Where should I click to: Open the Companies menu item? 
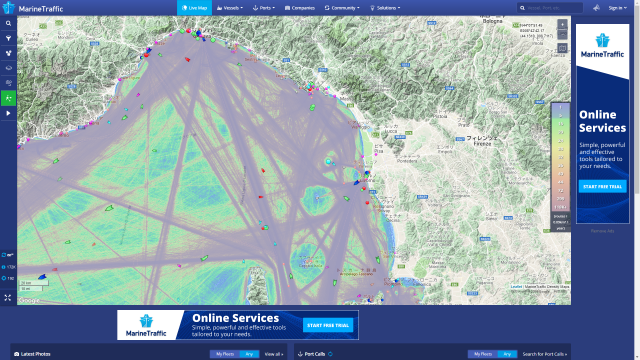300,8
